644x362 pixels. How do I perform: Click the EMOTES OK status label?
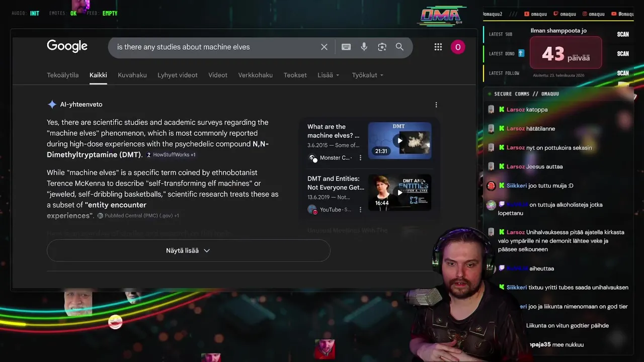pos(63,14)
